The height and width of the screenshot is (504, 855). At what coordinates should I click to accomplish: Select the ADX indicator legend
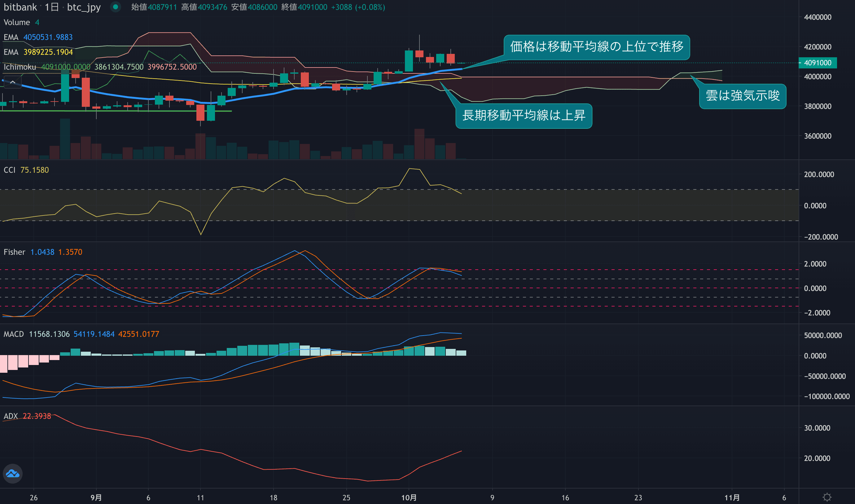coord(11,416)
